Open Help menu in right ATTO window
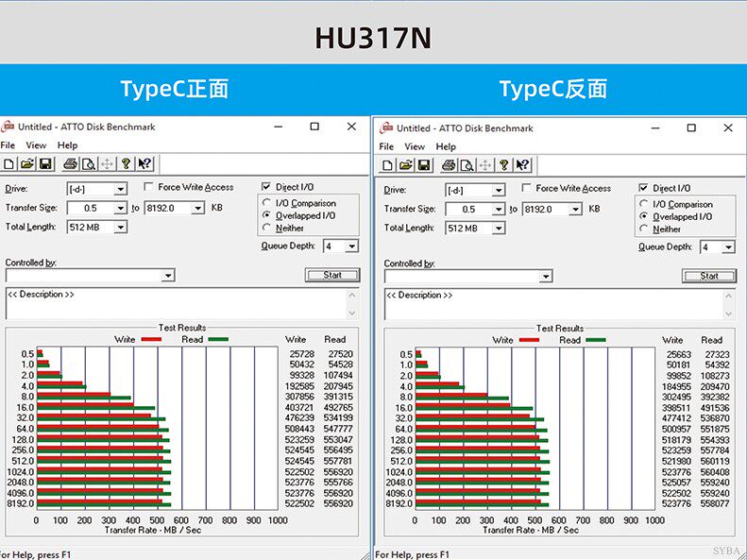The height and width of the screenshot is (560, 747). [x=446, y=146]
